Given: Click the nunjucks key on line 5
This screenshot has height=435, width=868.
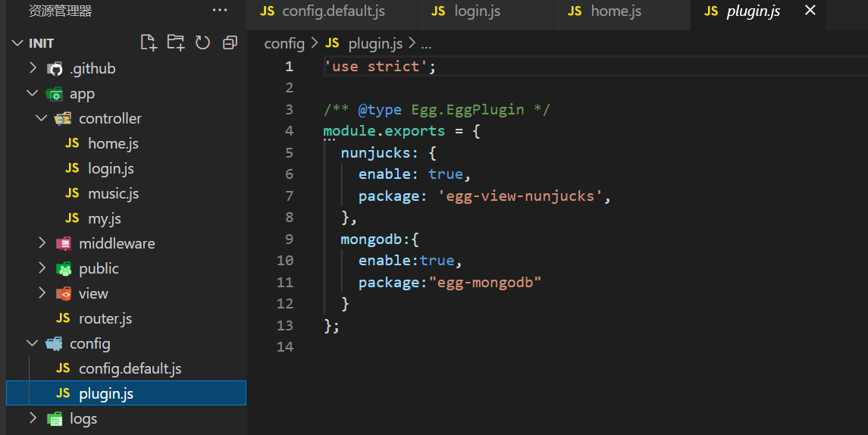Looking at the screenshot, I should 375,153.
